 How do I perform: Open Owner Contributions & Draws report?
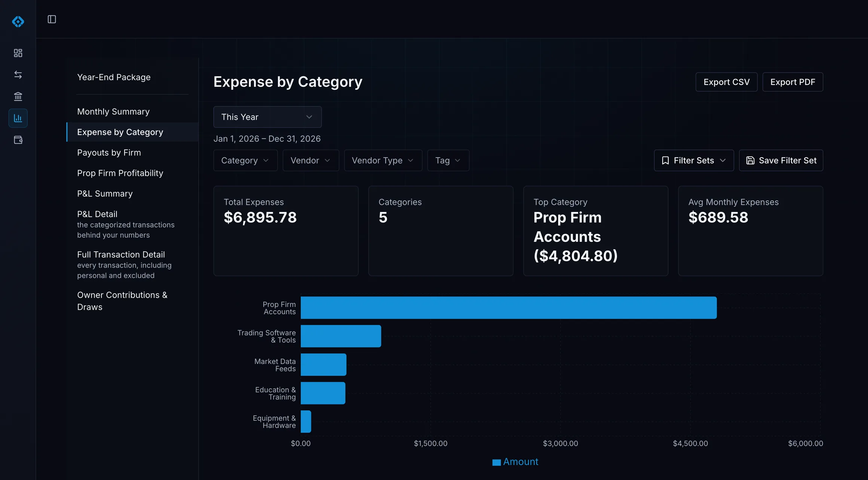(122, 301)
